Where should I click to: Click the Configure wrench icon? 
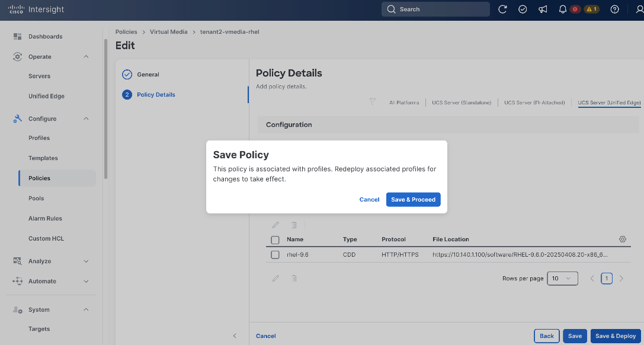(x=17, y=119)
